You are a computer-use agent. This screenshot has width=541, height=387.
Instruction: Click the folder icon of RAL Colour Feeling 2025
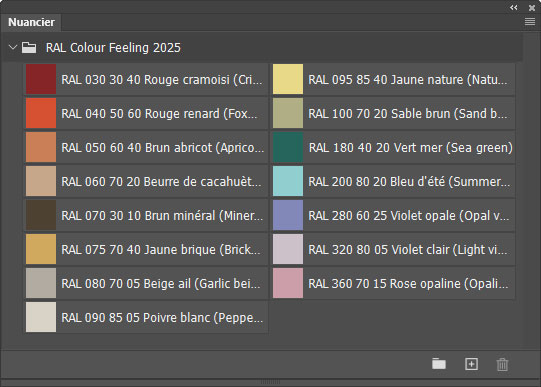pyautogui.click(x=29, y=48)
